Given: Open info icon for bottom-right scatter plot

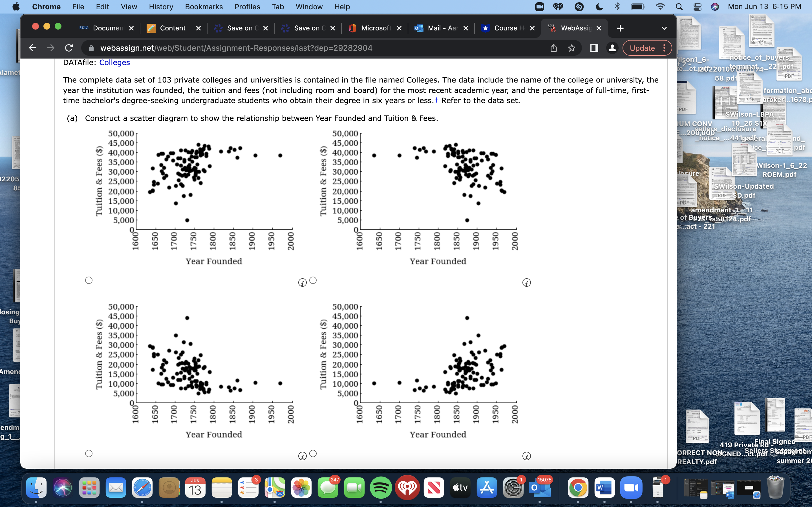Looking at the screenshot, I should click(526, 456).
